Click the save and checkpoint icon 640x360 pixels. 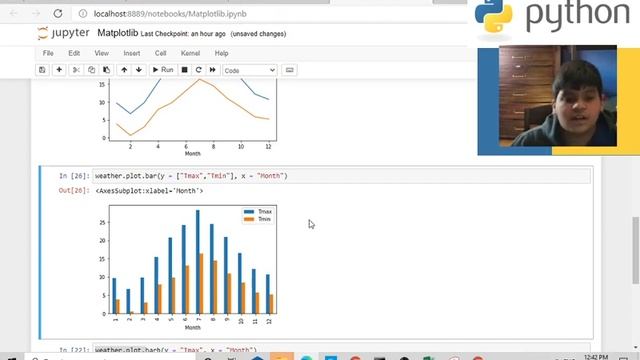click(x=42, y=70)
